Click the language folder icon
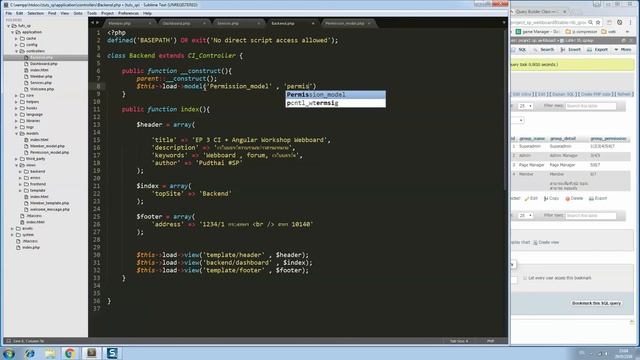This screenshot has width=640, height=360. [x=22, y=114]
